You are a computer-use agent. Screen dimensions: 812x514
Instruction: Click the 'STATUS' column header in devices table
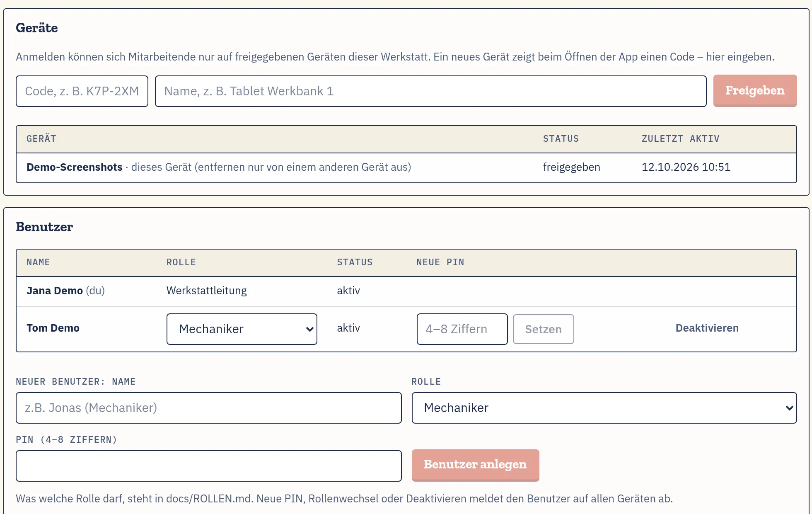(561, 138)
